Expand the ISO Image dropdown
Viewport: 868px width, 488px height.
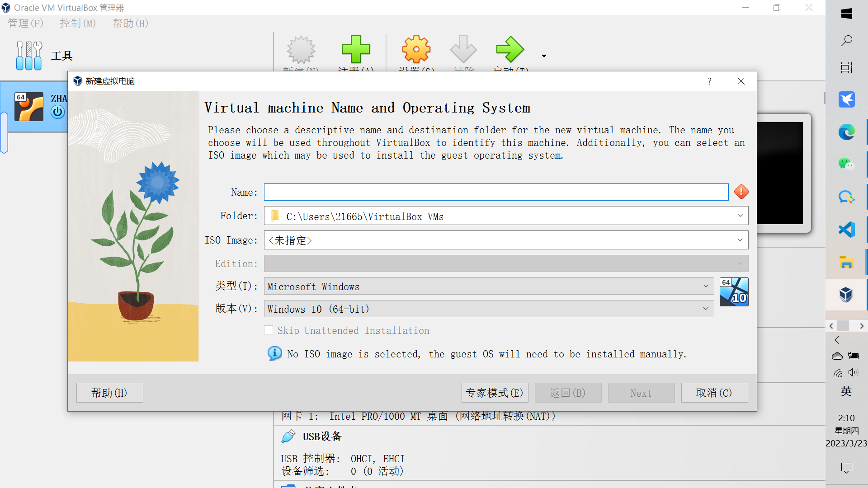click(740, 240)
